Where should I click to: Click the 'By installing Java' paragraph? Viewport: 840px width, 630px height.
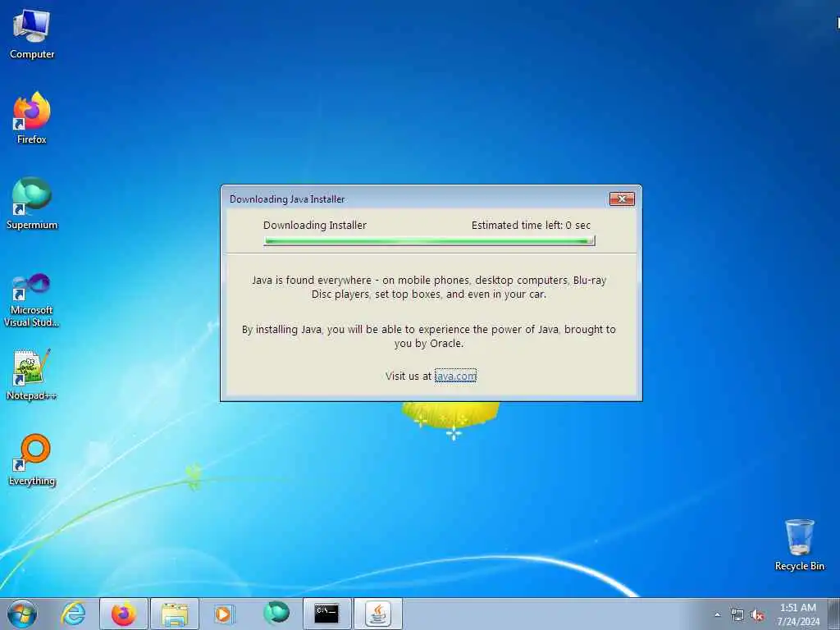(x=429, y=336)
